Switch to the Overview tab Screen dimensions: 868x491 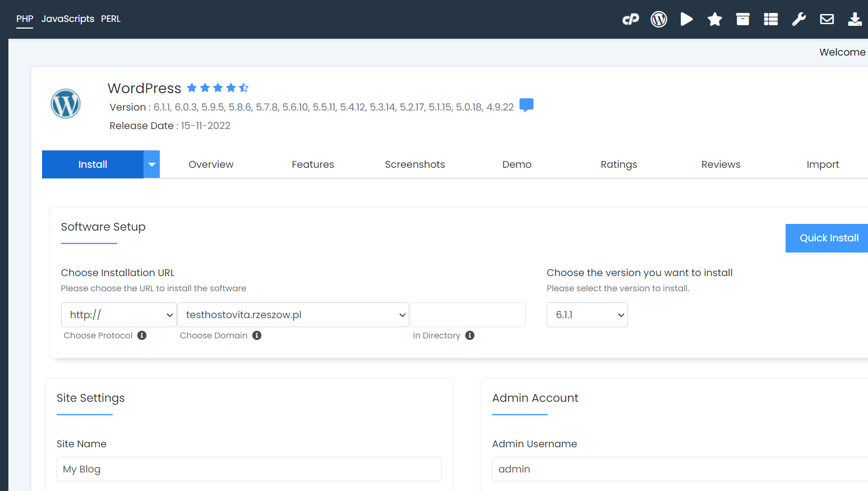211,164
